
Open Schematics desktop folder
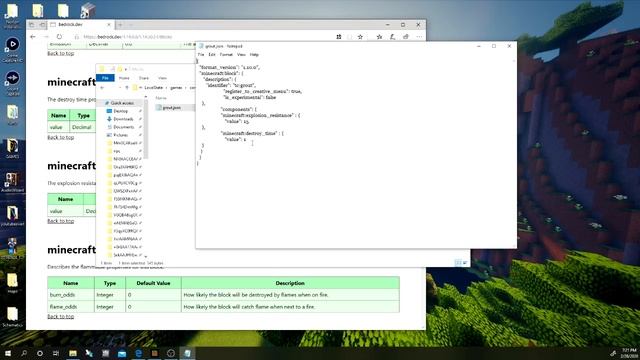[x=12, y=318]
